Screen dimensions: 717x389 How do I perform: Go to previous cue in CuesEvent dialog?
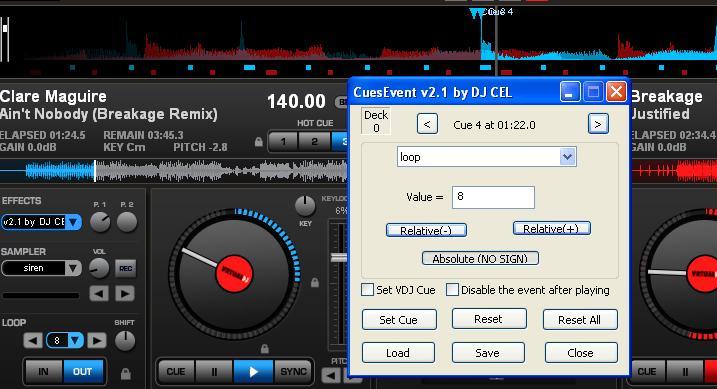tap(427, 124)
